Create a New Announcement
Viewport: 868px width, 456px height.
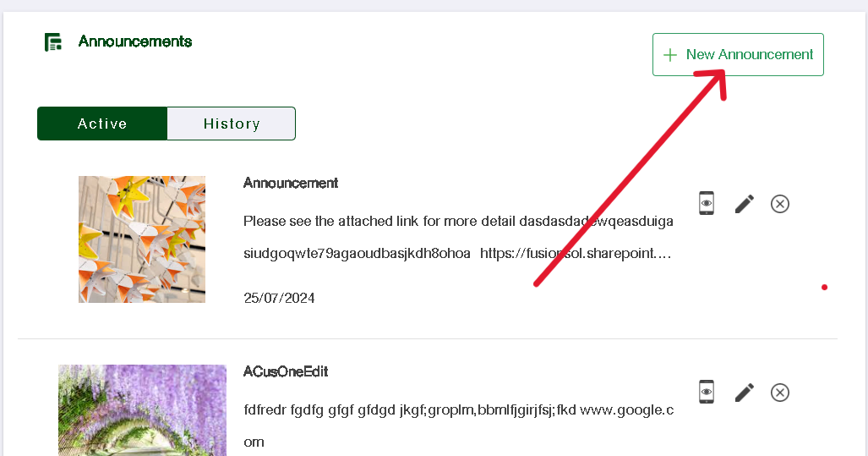[738, 55]
